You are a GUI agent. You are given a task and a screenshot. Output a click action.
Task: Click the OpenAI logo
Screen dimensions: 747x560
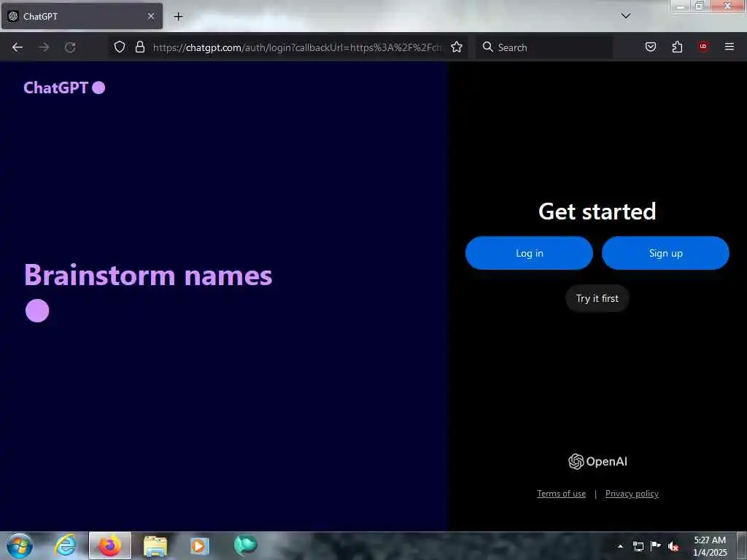[597, 462]
